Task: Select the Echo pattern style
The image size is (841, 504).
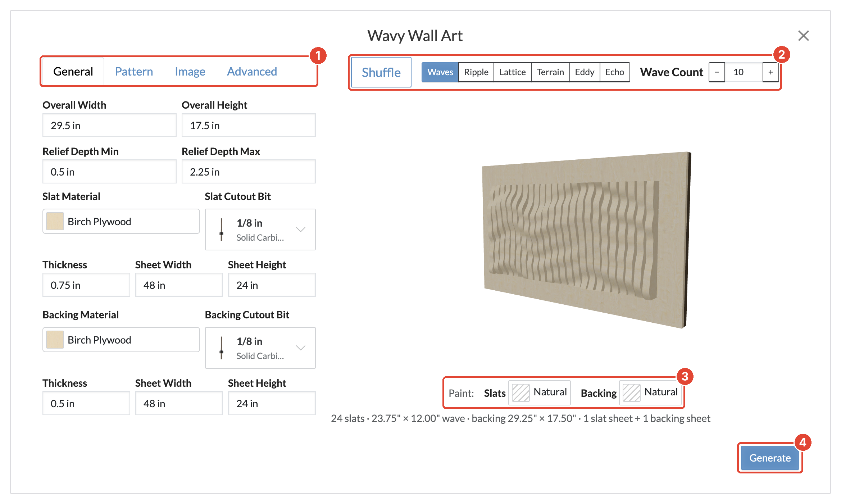Action: [614, 72]
